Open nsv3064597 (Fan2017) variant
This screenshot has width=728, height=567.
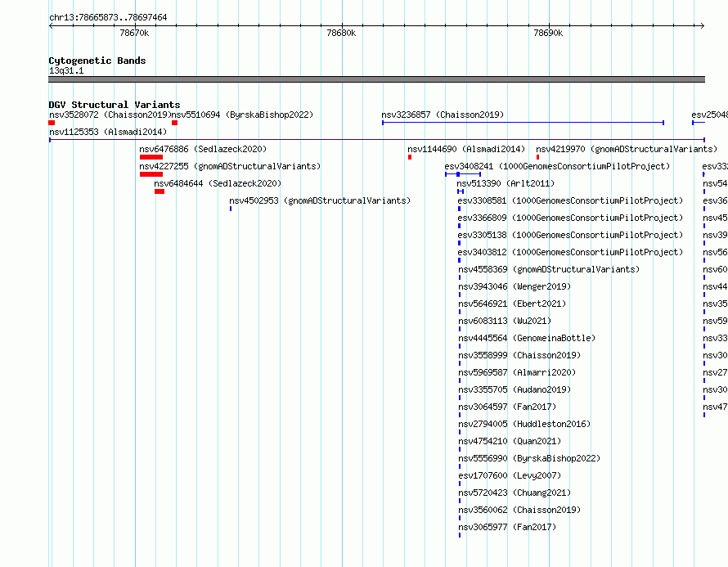click(507, 407)
